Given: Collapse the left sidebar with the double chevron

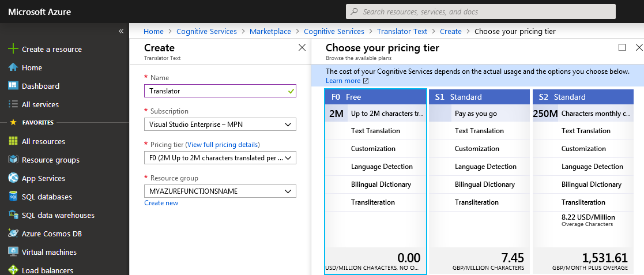Looking at the screenshot, I should point(120,31).
